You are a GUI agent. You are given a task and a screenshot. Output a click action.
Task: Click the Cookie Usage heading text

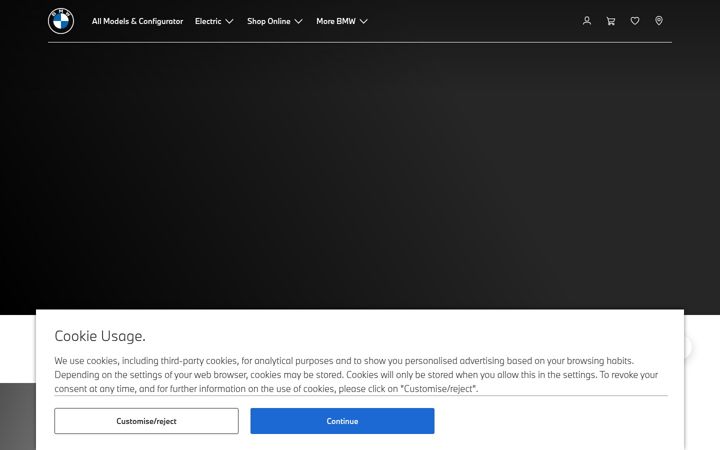(x=100, y=336)
